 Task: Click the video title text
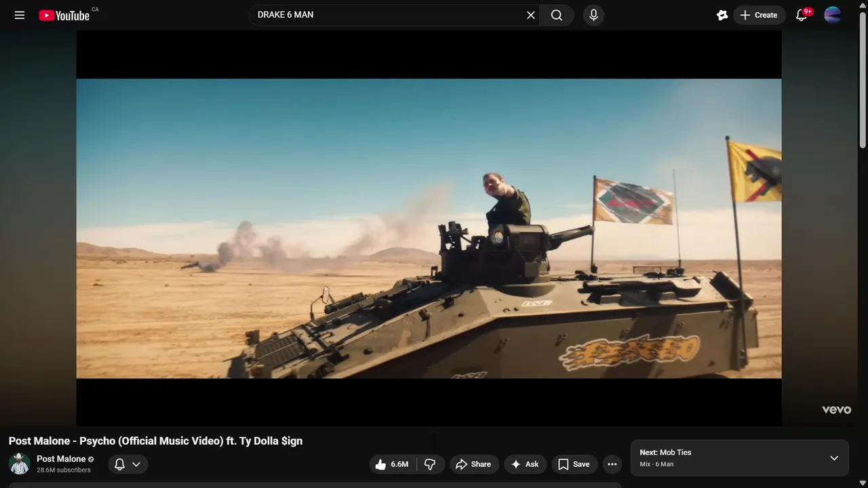[155, 441]
